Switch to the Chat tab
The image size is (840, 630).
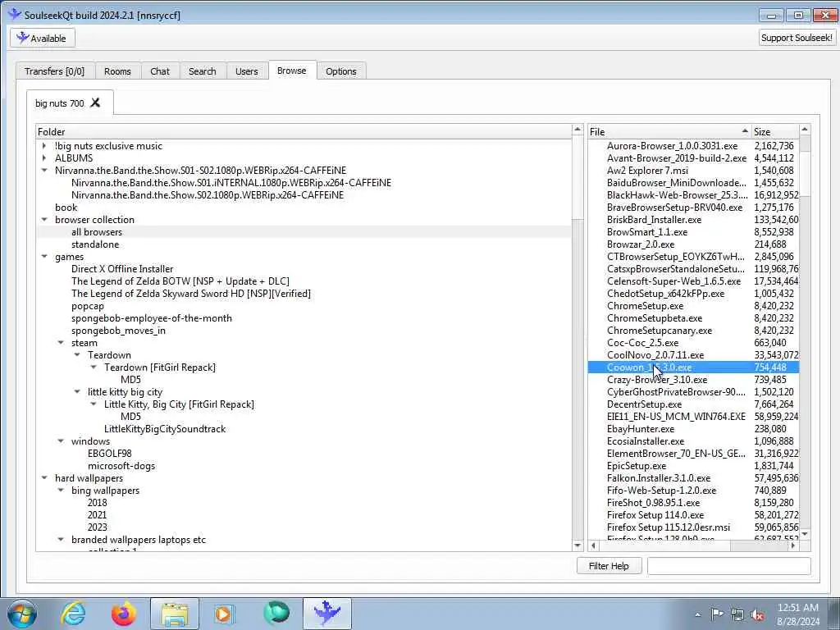[160, 71]
